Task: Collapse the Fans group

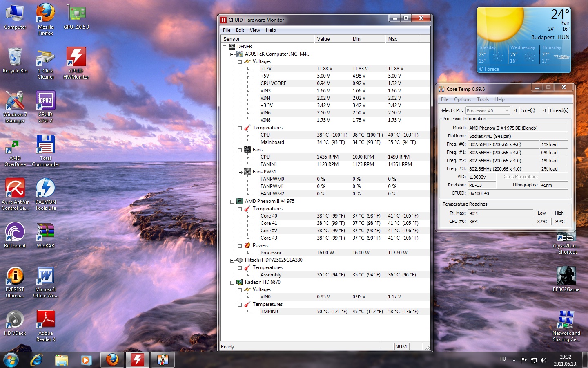Action: pos(240,150)
